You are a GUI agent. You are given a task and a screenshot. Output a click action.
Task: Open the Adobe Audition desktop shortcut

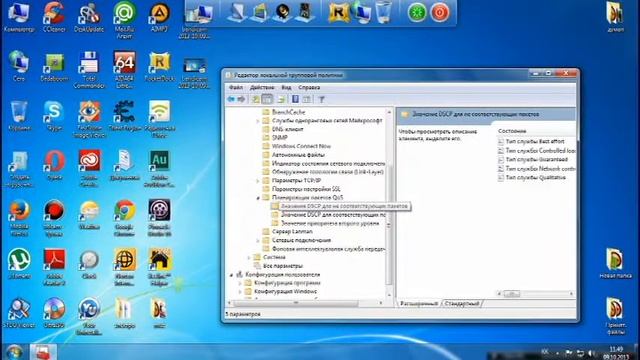159,168
